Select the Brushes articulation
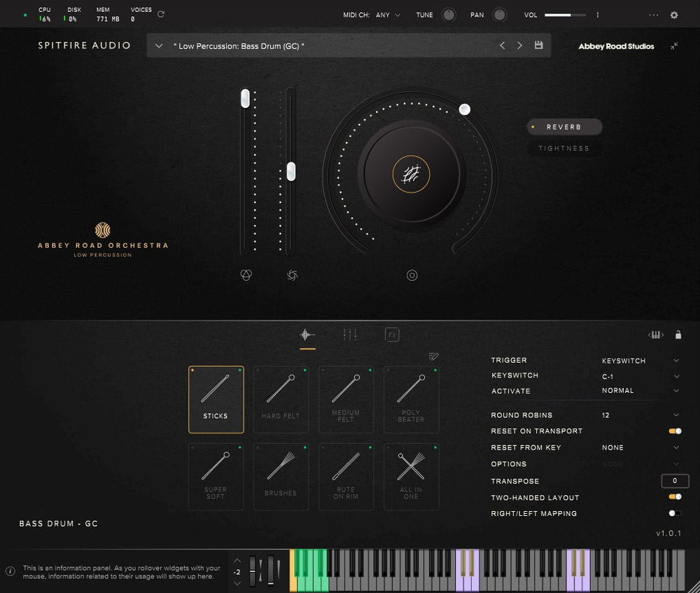 click(x=281, y=476)
